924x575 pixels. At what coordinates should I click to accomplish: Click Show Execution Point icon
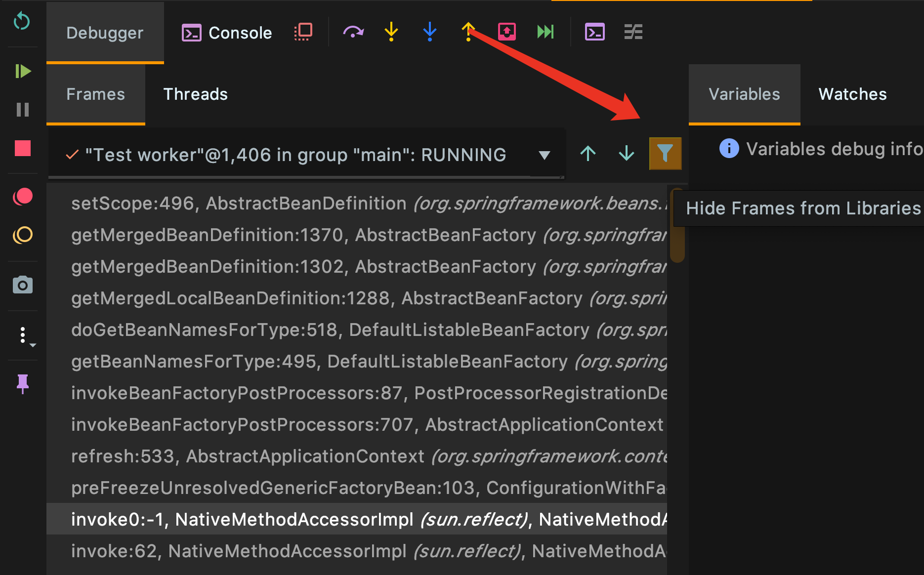click(303, 32)
